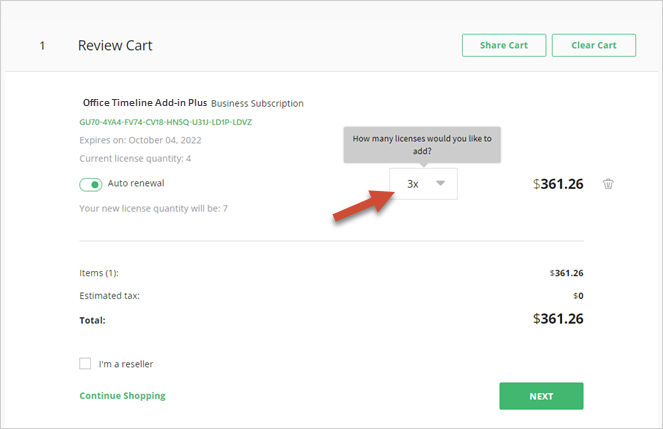Delete the item with the trash icon
Image resolution: width=663 pixels, height=429 pixels.
(608, 184)
